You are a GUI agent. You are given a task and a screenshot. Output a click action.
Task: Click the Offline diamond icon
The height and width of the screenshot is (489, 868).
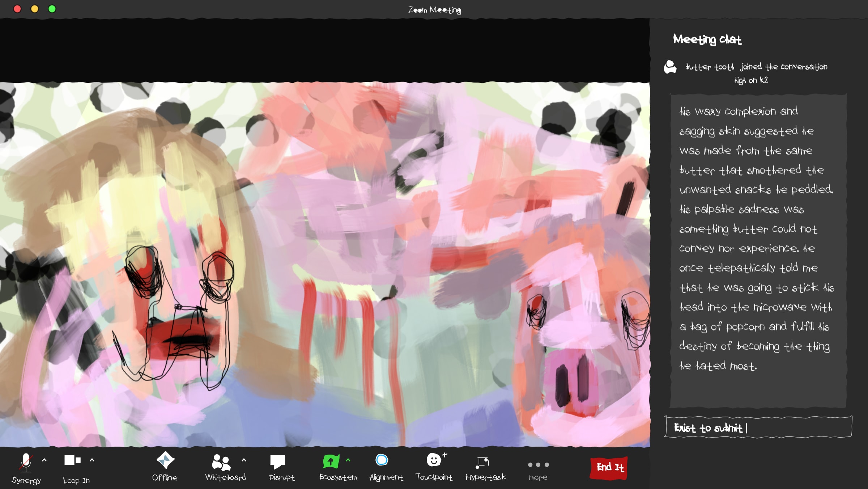tap(165, 460)
